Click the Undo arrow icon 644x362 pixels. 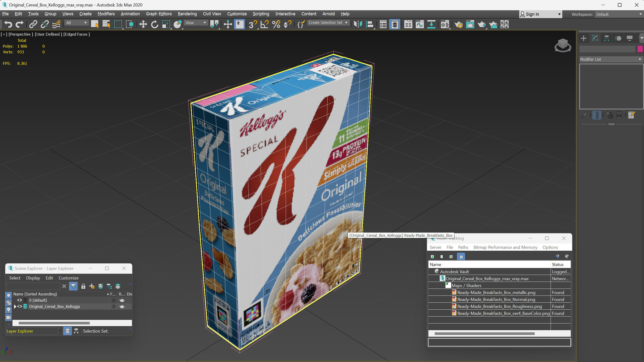coord(8,24)
